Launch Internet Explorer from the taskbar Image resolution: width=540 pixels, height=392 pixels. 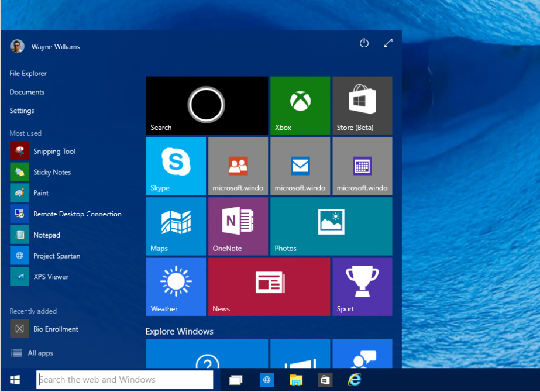coord(355,380)
